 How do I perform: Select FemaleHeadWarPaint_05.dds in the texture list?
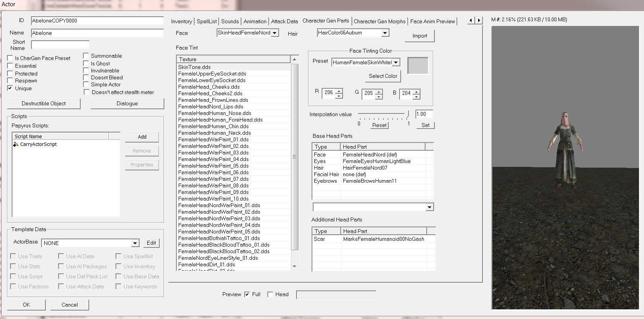point(214,166)
